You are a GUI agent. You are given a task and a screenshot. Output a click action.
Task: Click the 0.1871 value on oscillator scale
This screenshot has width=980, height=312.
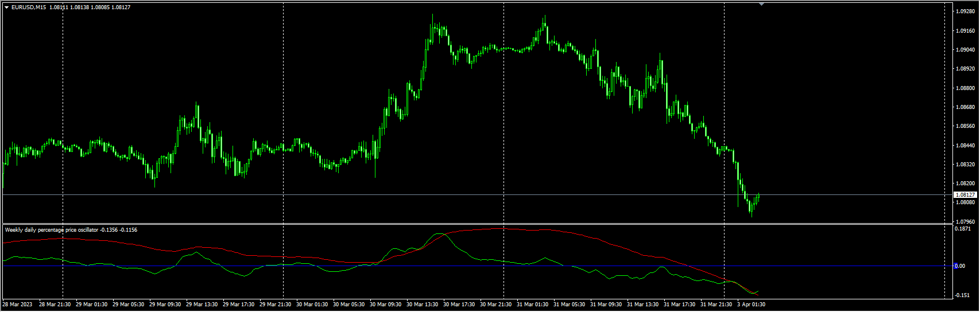(x=962, y=229)
